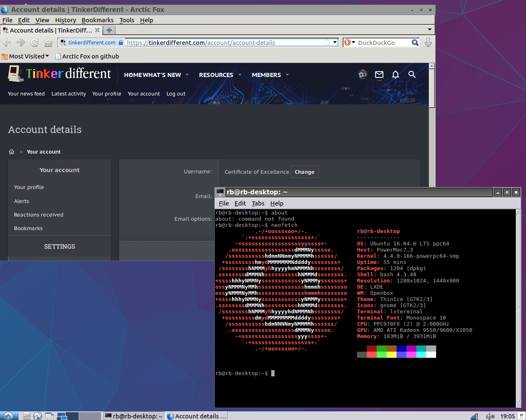Reload the current page in Arctic Fox
This screenshot has width=526, height=420.
[x=35, y=42]
